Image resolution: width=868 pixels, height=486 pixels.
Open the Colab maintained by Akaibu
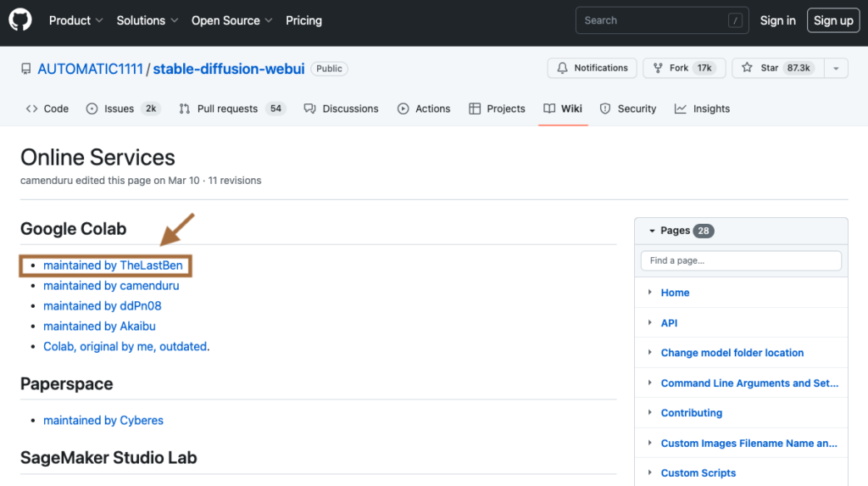(x=100, y=326)
